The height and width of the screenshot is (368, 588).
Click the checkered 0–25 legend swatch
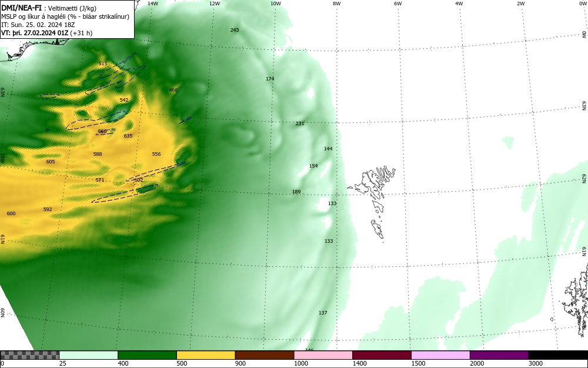[29, 355]
